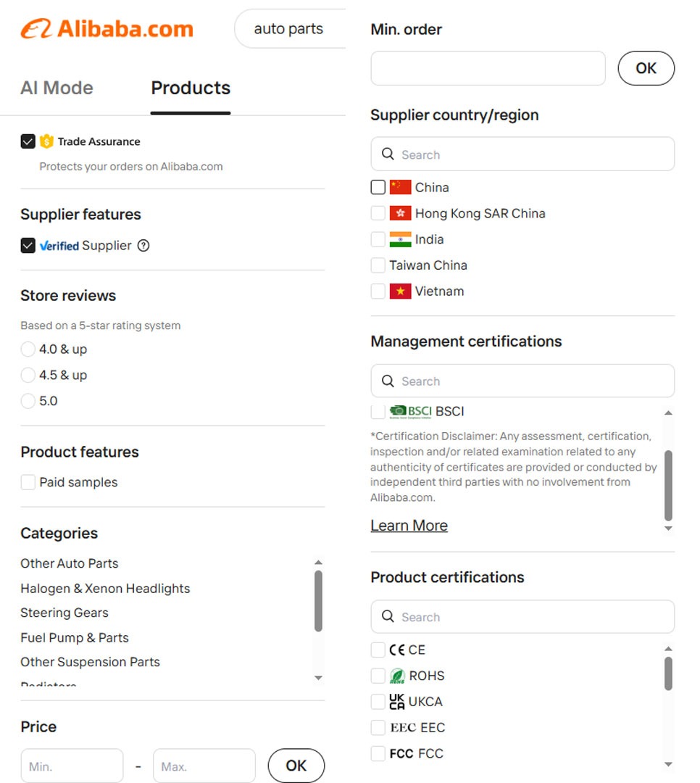Click the Vietnam flag icon

click(x=401, y=291)
